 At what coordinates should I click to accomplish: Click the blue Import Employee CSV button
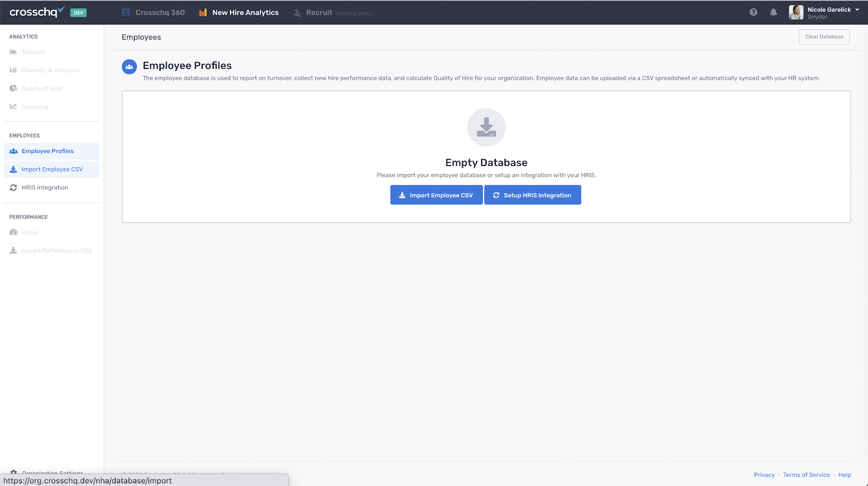[436, 195]
